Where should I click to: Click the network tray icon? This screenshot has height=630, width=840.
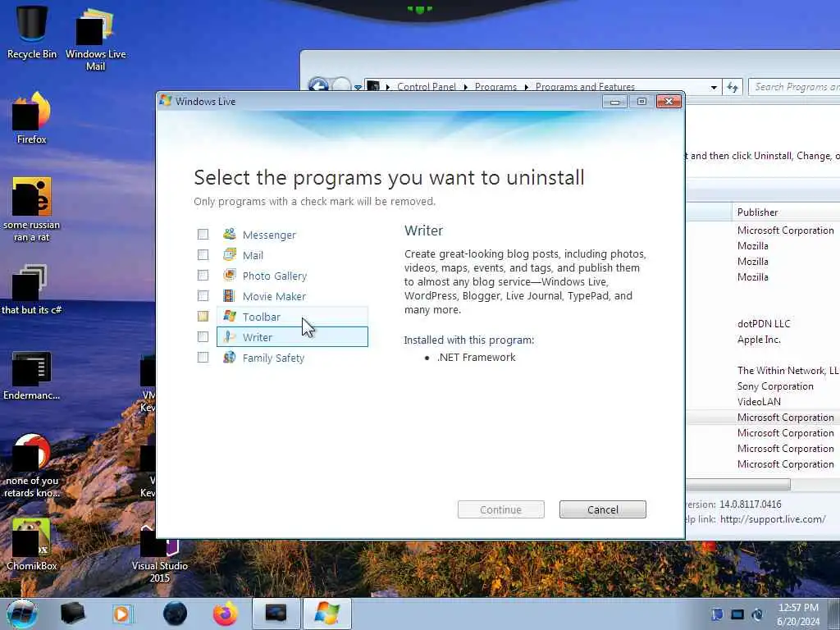[x=737, y=614]
